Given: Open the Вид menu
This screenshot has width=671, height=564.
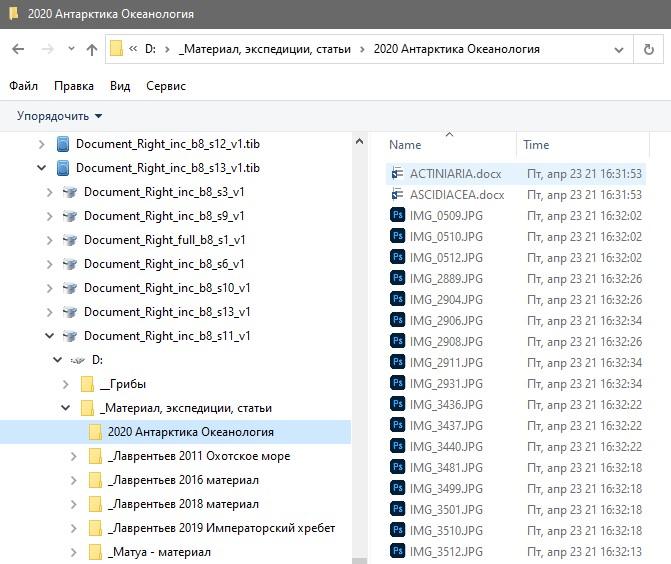Looking at the screenshot, I should [120, 86].
